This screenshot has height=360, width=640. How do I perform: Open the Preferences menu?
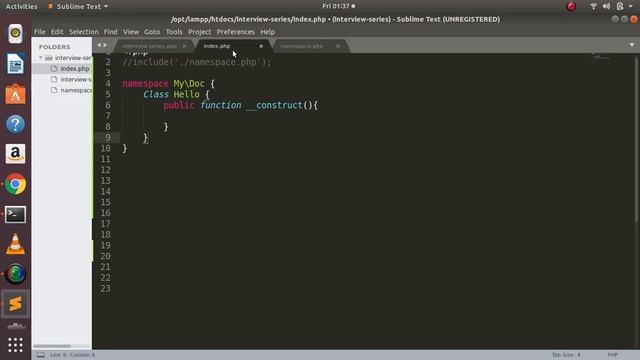[x=236, y=32]
